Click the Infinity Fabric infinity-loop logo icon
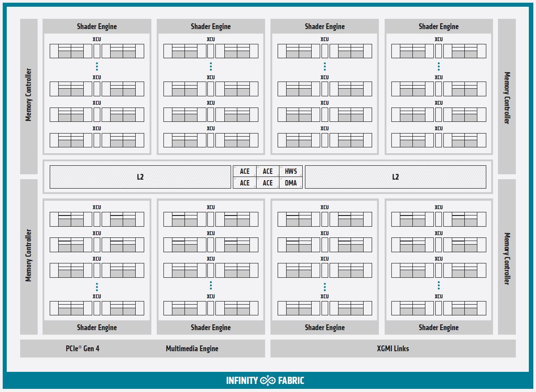 pos(268,381)
